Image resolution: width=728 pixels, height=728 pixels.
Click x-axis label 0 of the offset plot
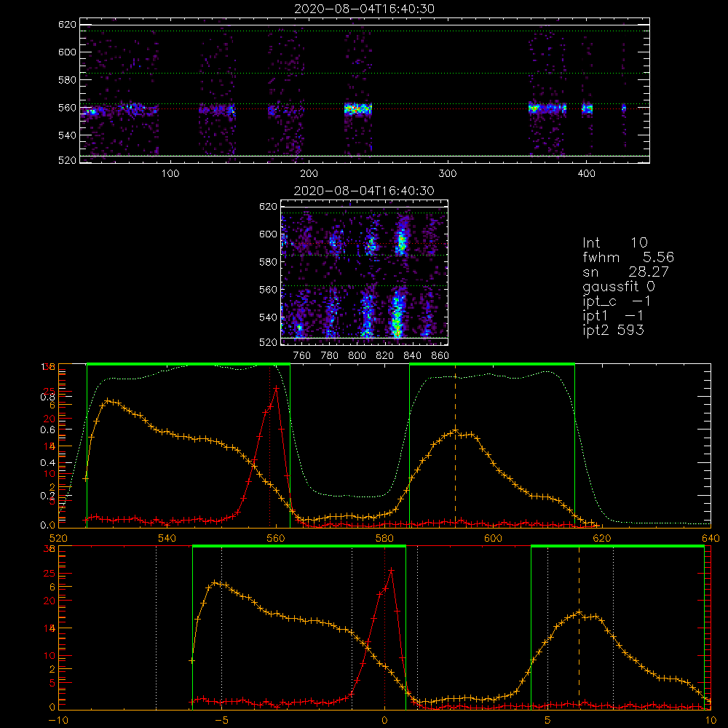[384, 720]
